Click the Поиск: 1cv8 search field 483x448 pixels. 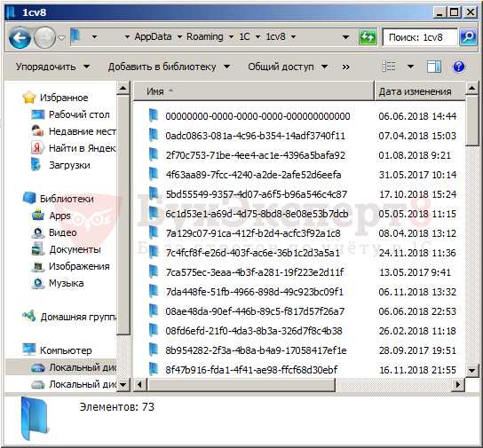click(420, 37)
